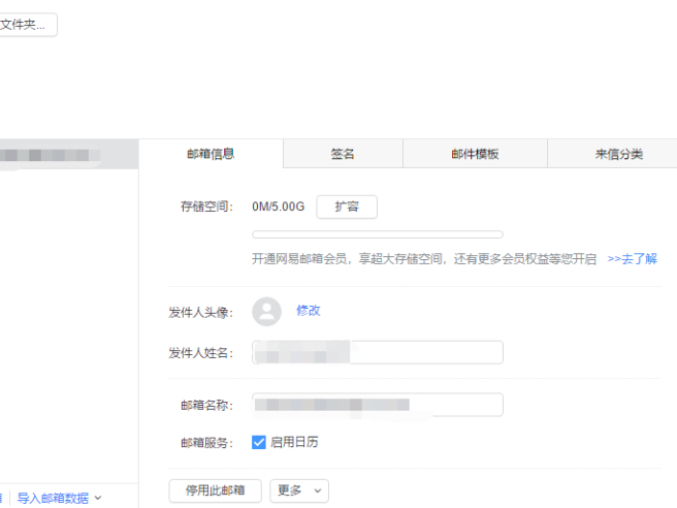The width and height of the screenshot is (677, 508).
Task: Open the 导入邮箱数据 link
Action: click(x=53, y=498)
